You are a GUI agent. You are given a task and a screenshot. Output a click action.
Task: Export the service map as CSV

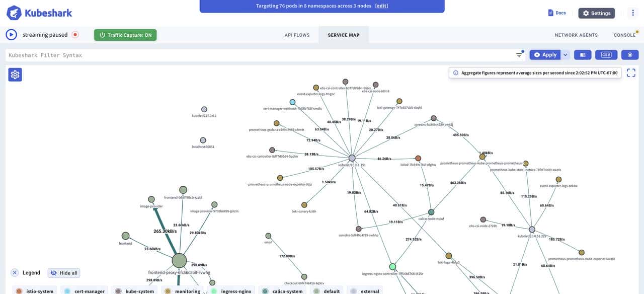coord(606,54)
